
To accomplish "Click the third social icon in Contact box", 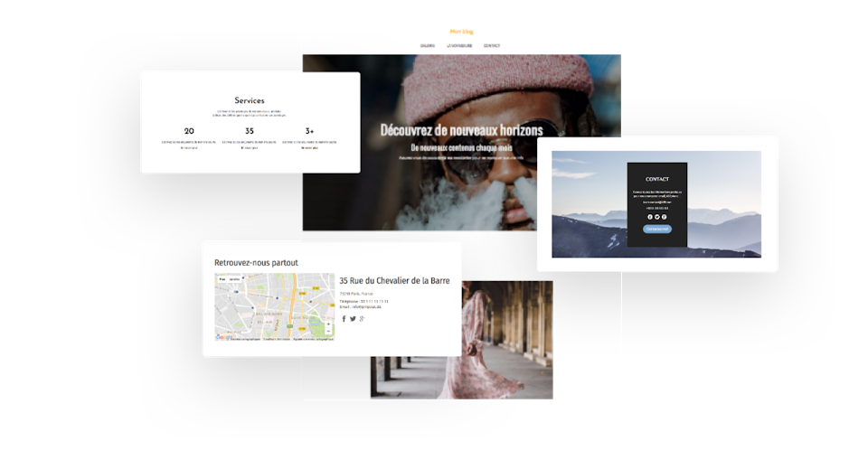I will point(664,217).
